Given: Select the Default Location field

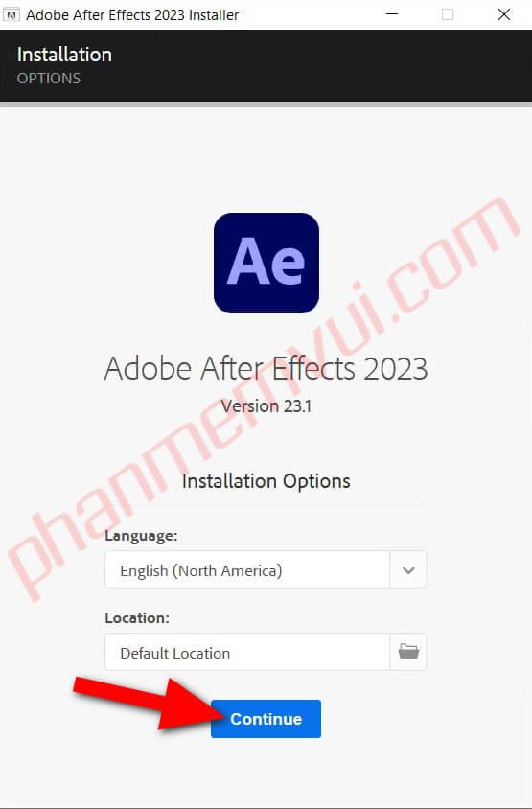Looking at the screenshot, I should [x=247, y=652].
